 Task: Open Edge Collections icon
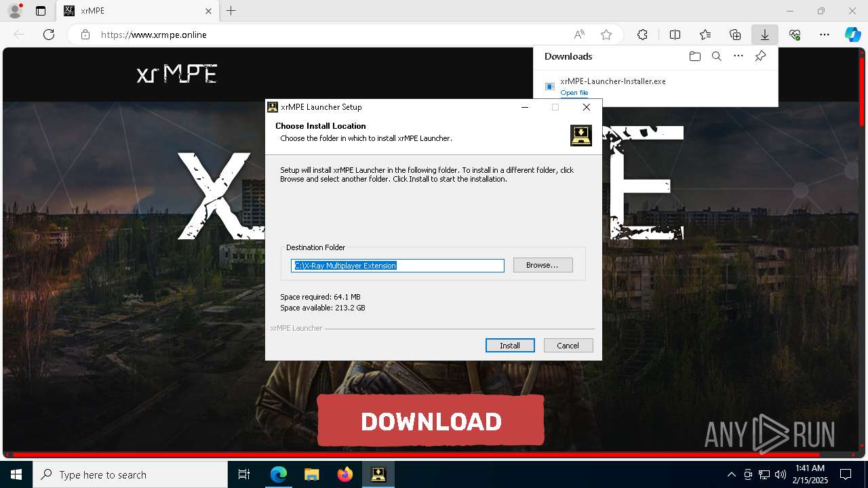(x=735, y=35)
